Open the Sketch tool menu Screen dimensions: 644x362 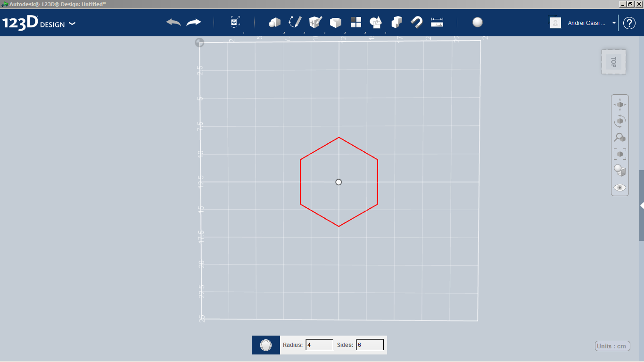[295, 22]
